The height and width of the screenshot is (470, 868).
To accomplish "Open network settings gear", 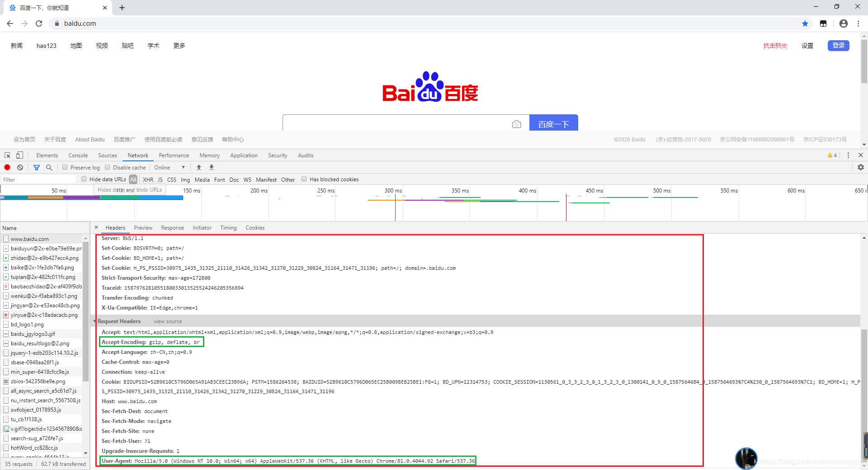I will click(x=861, y=167).
